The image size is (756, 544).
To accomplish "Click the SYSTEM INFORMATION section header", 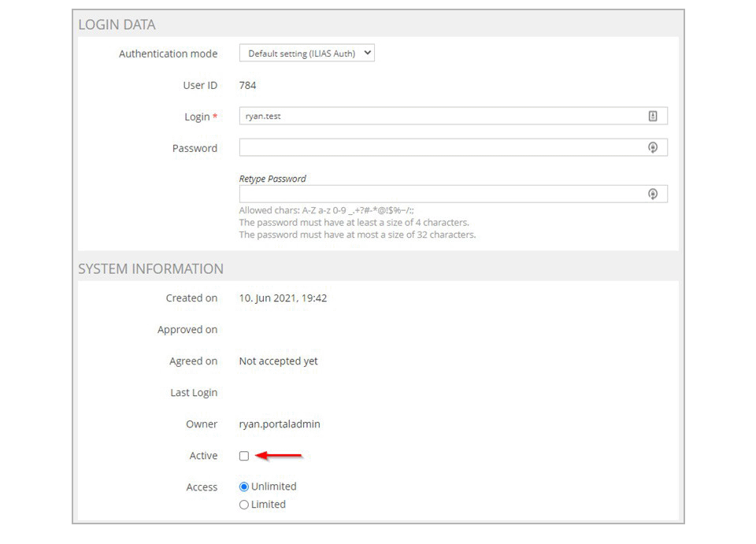I will [151, 269].
